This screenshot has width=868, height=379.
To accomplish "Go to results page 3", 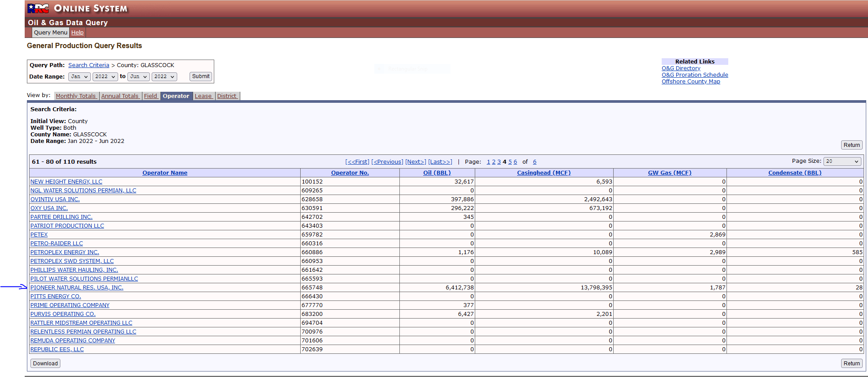I will 499,162.
